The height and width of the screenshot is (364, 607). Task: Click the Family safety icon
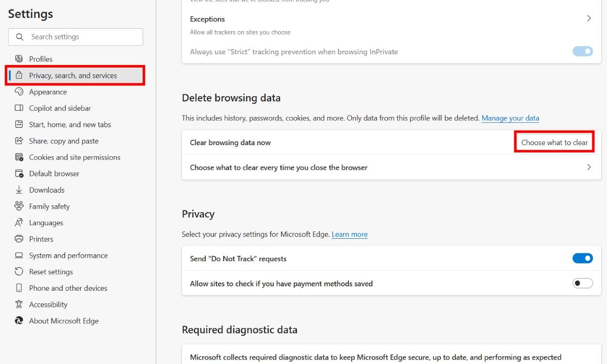(19, 206)
